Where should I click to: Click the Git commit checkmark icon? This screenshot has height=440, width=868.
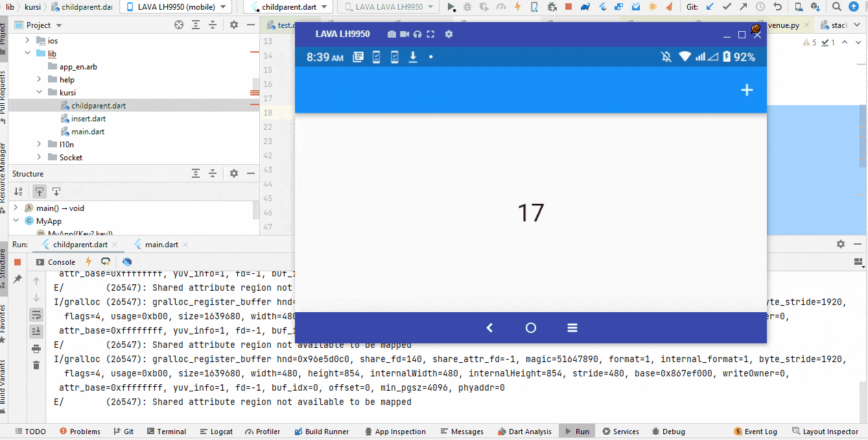coord(727,7)
